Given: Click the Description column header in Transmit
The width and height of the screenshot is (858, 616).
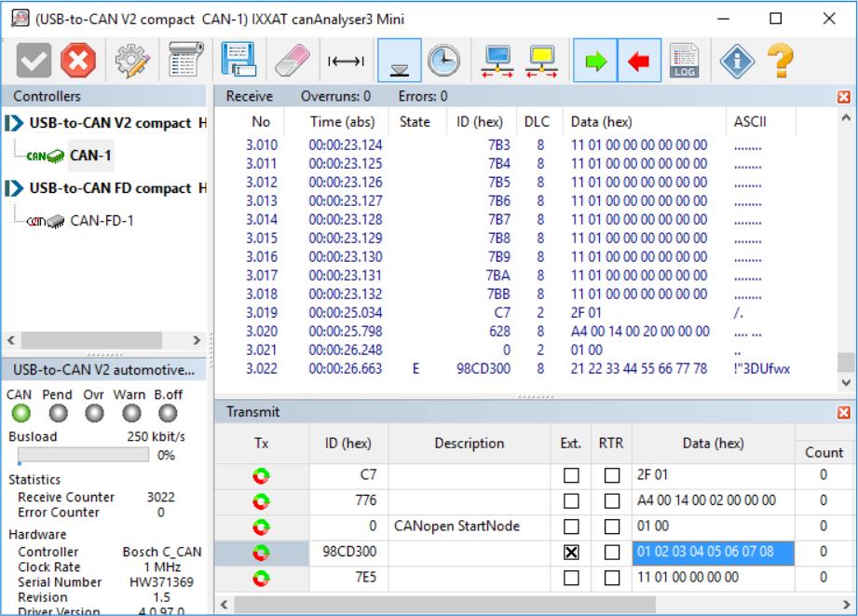Looking at the screenshot, I should pyautogui.click(x=469, y=443).
